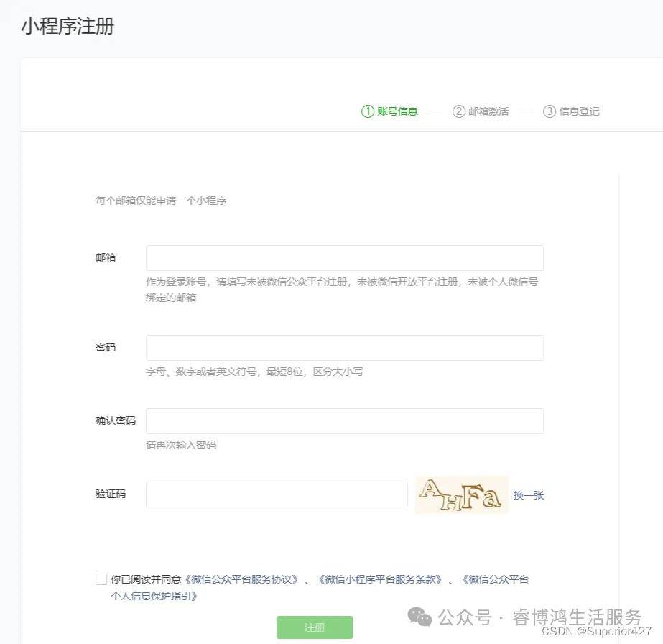This screenshot has width=663, height=644.
Task: Select the 邮箱激活 step label
Action: click(x=488, y=111)
